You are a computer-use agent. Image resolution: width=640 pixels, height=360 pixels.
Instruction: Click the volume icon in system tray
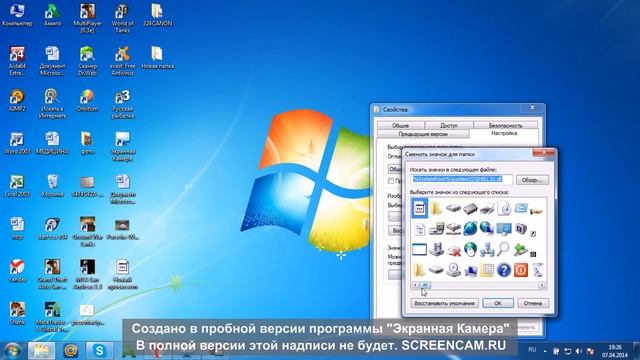[579, 351]
